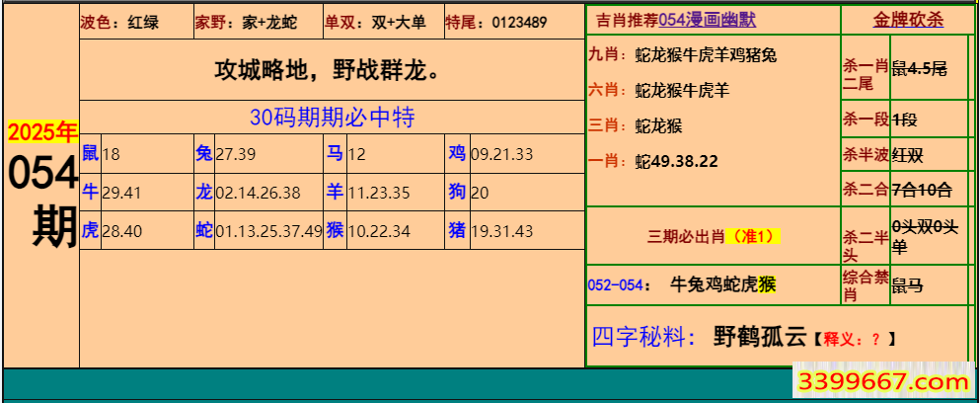Click the 鸡 numbers 09.21.33

(502, 154)
